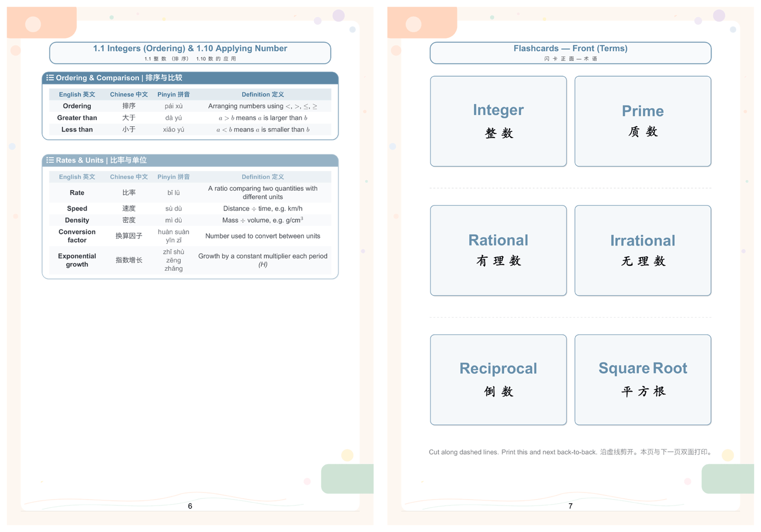Screen dimensions: 761x532
Task: Click the definition 'a < b means a is smaller than b'
Action: click(263, 129)
